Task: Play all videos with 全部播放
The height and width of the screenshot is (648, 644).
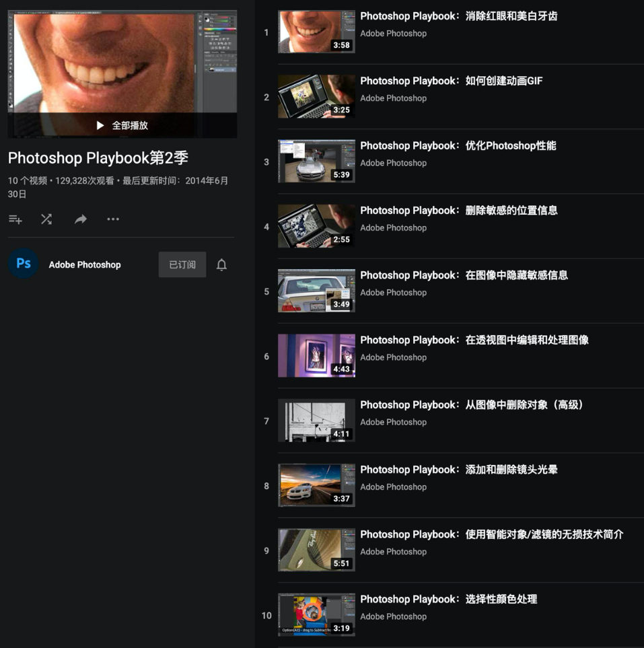Action: 122,125
